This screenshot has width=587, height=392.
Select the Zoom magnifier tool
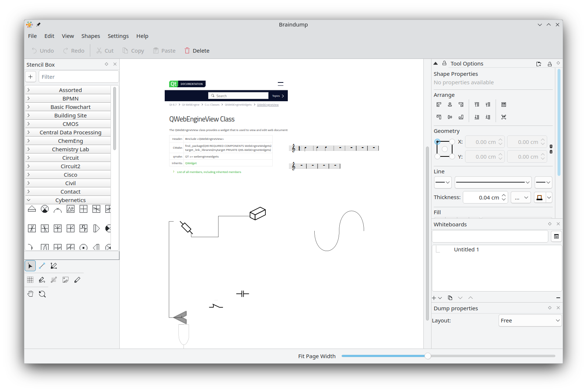pyautogui.click(x=42, y=294)
